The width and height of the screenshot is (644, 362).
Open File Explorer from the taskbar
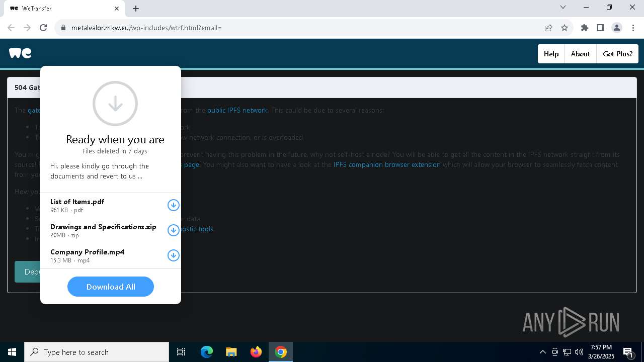tap(231, 352)
